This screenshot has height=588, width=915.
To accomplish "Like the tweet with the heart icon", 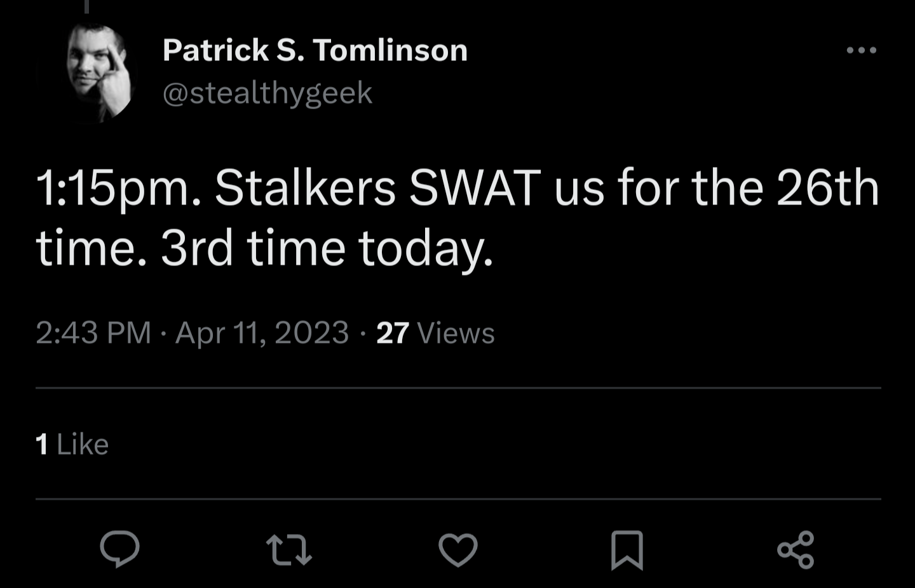I will pos(457,550).
